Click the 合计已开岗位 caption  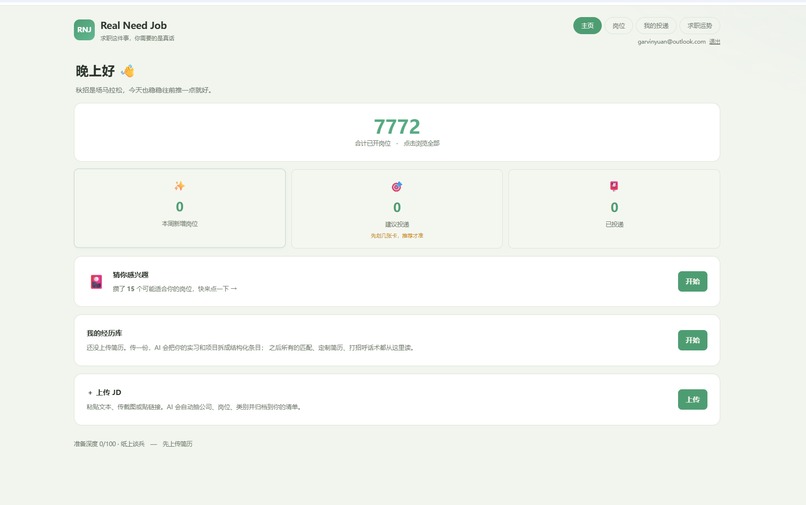coord(373,143)
